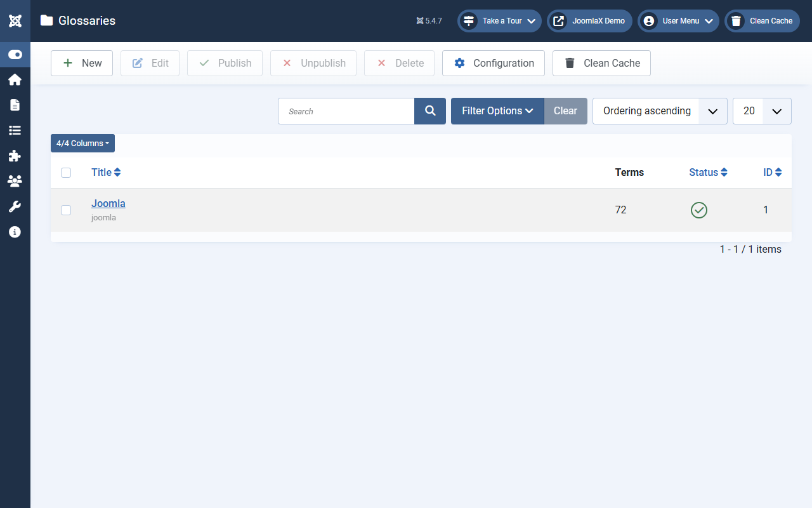812x508 pixels.
Task: Click the Delete toolbar button
Action: (399, 63)
